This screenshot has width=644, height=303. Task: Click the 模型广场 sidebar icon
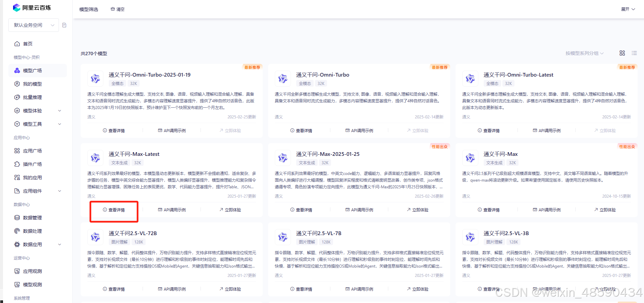point(17,71)
